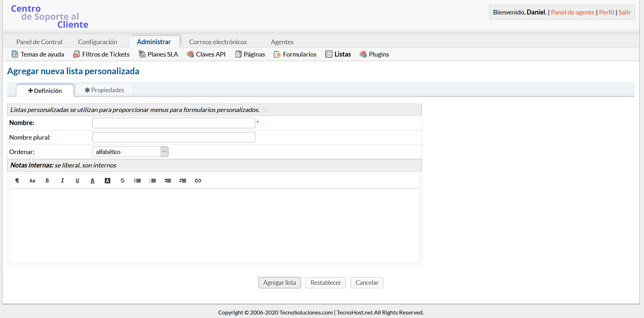Apply italic formatting in notes editor
Screen dimensions: 644x318
(x=62, y=181)
